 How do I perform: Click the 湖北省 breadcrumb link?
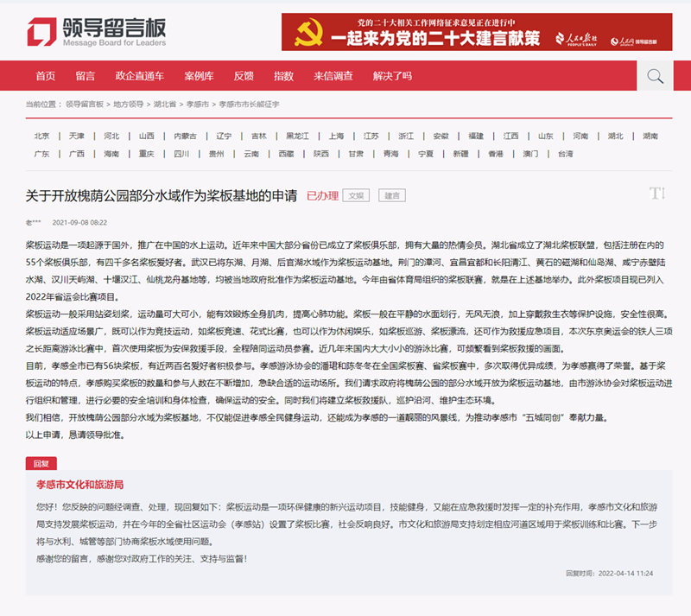165,105
